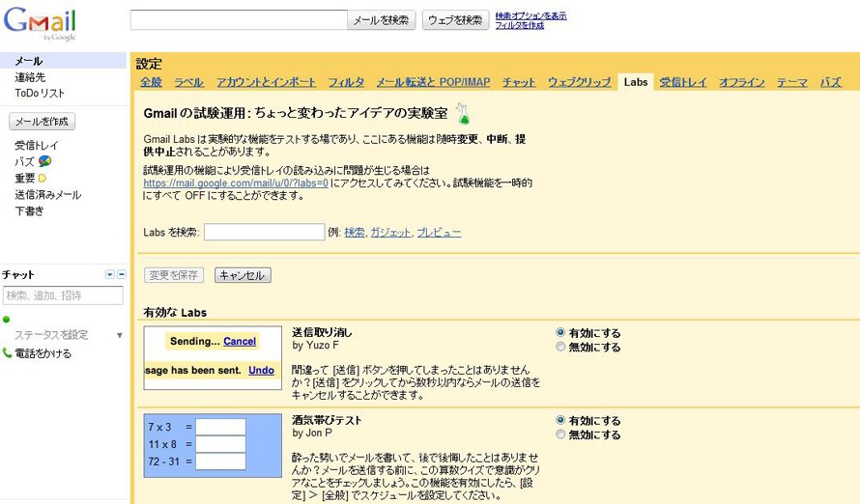
Task: Click the メールを検索 button
Action: (381, 20)
